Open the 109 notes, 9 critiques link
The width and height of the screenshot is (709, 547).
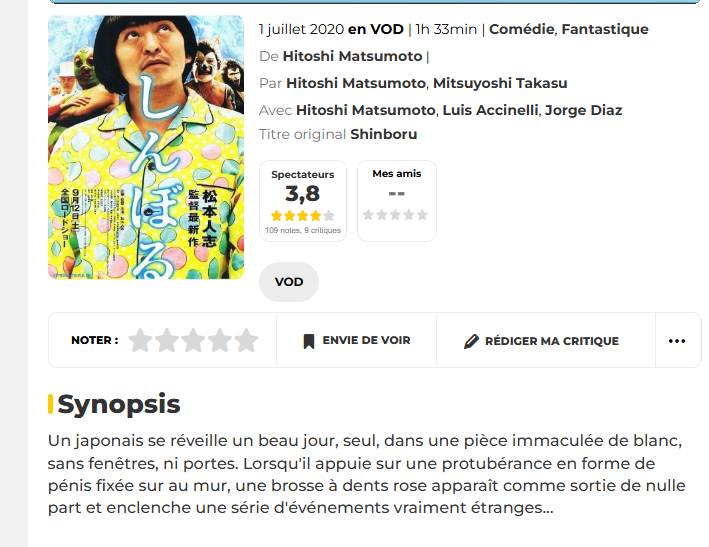click(x=303, y=230)
